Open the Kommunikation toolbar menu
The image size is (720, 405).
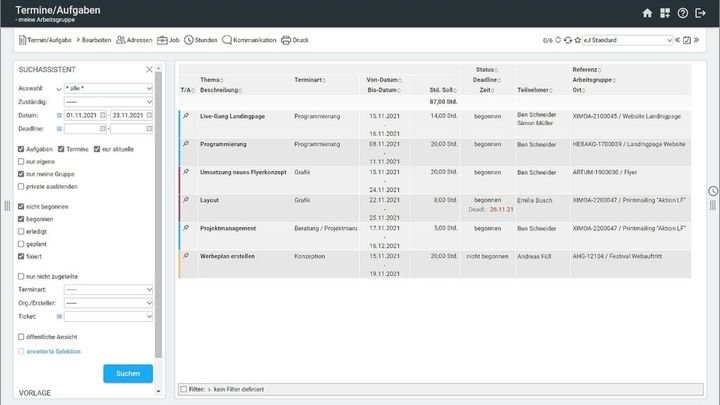[x=248, y=40]
